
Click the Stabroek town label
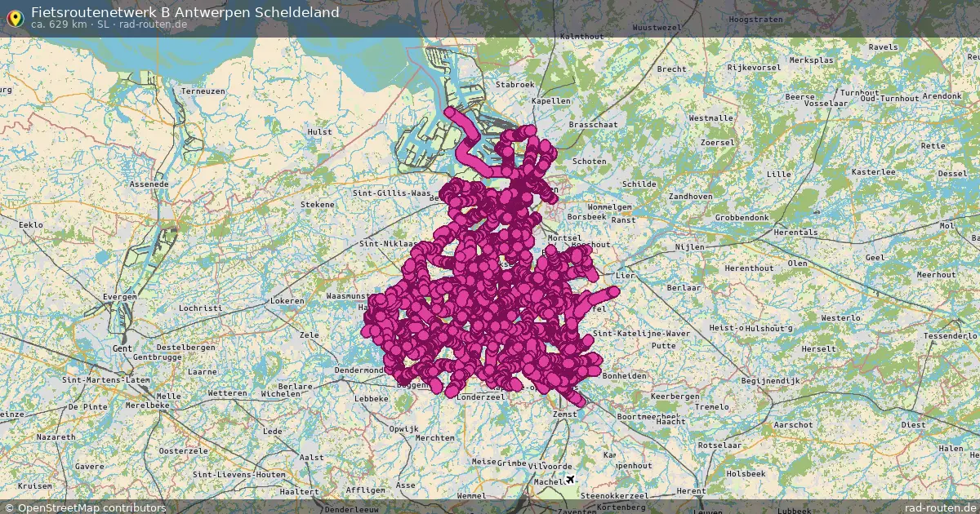tap(514, 84)
